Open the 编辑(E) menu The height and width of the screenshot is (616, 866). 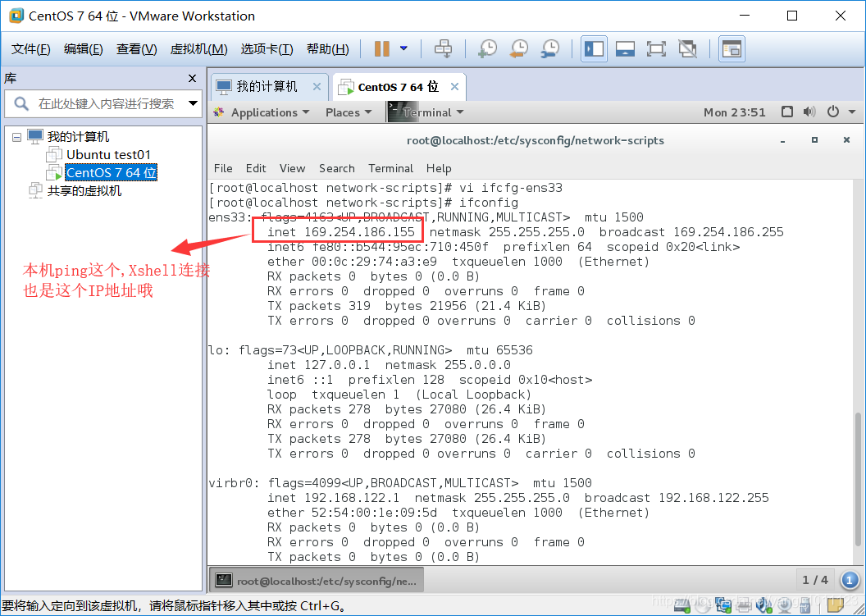84,49
